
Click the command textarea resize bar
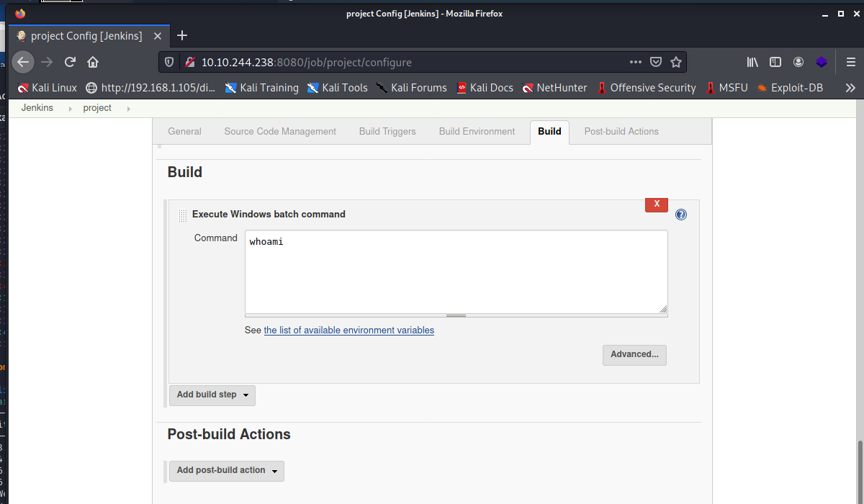point(456,315)
